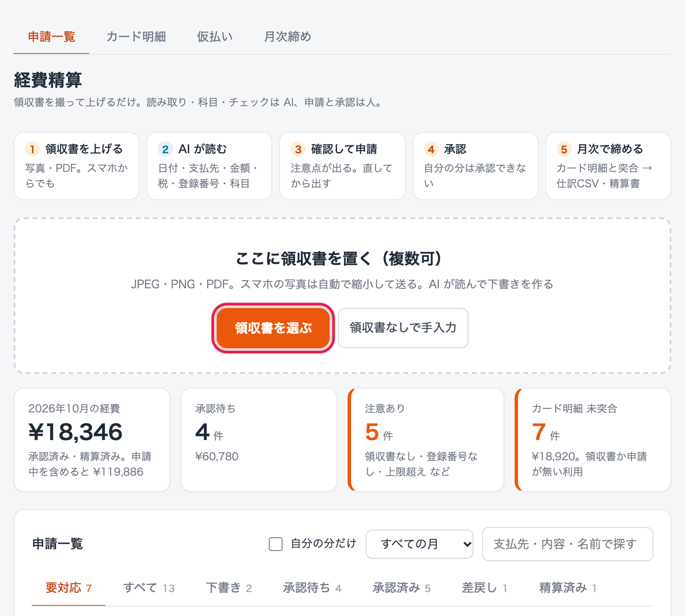Viewport: 685px width, 616px height.
Task: Go to the 月次締め tab
Action: (x=288, y=37)
